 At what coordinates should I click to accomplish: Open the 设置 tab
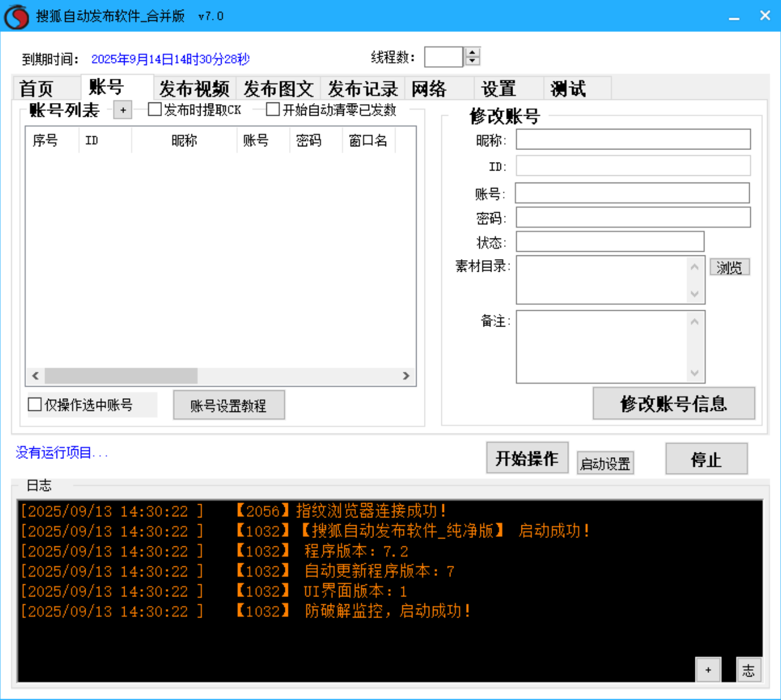(499, 89)
